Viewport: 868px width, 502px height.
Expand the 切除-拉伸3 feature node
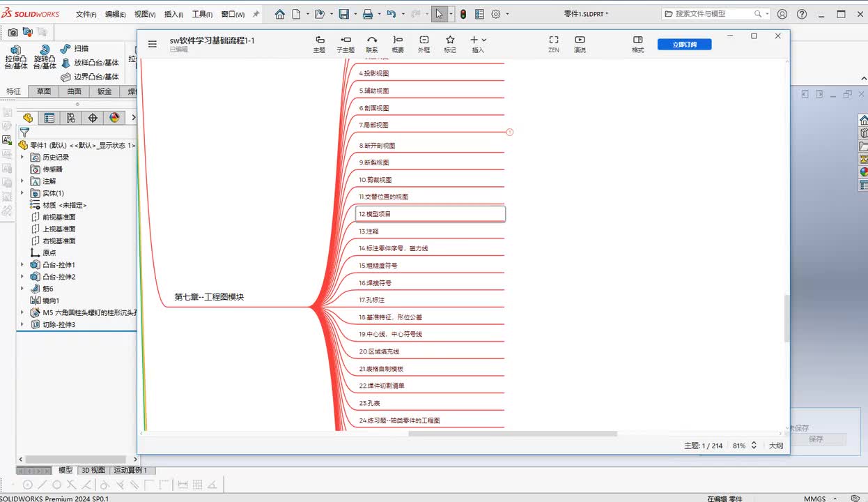[22, 325]
